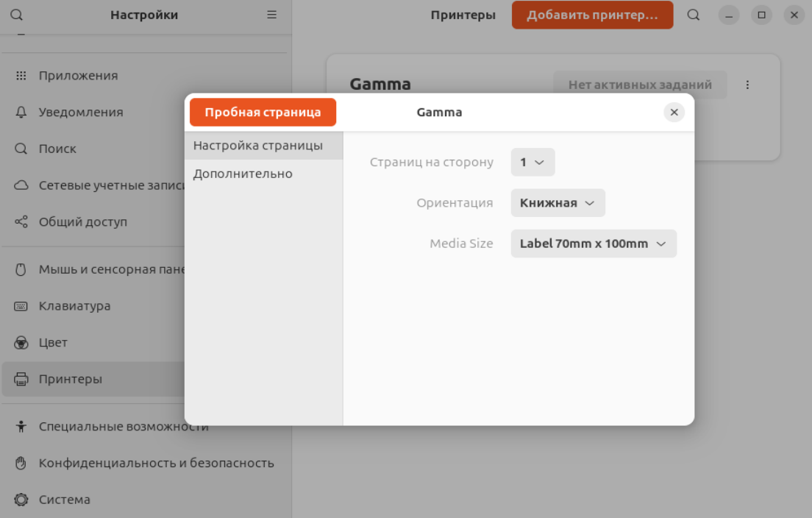This screenshot has height=518, width=812.
Task: Click the Добавить принтер button
Action: point(592,15)
